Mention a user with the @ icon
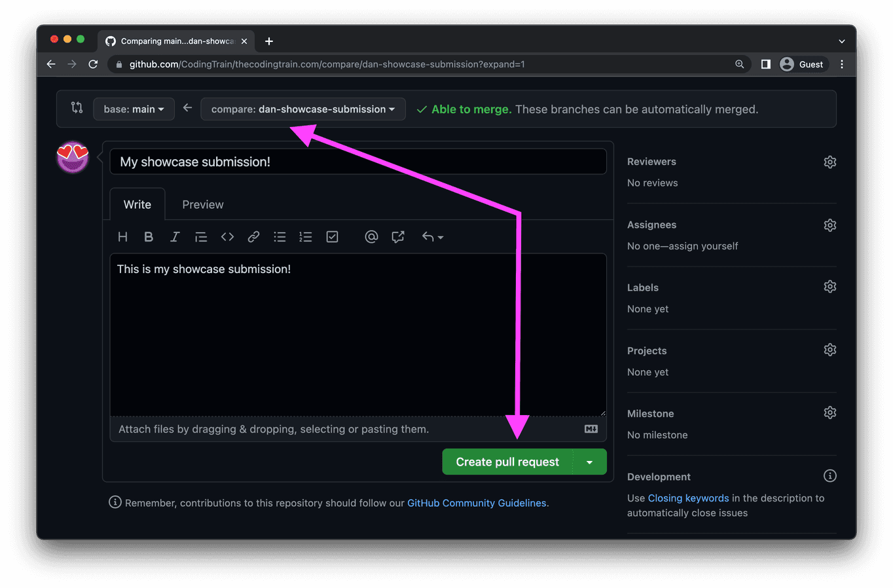Image resolution: width=893 pixels, height=588 pixels. tap(371, 237)
